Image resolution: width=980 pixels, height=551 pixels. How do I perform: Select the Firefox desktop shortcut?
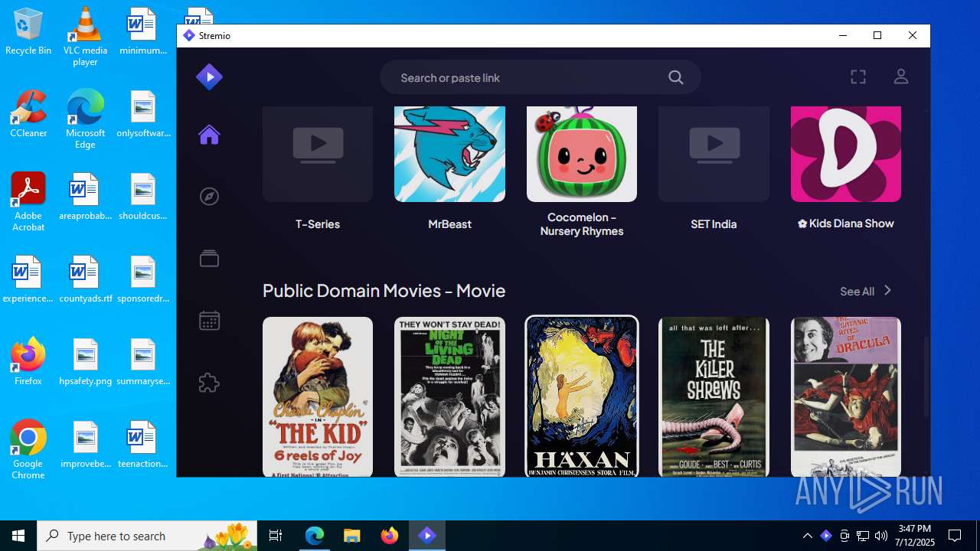28,362
